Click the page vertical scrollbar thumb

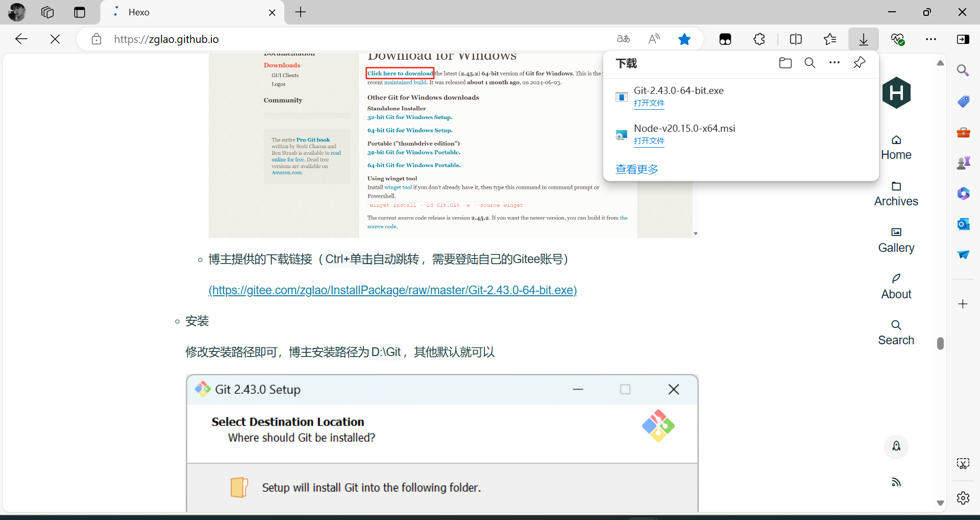941,343
